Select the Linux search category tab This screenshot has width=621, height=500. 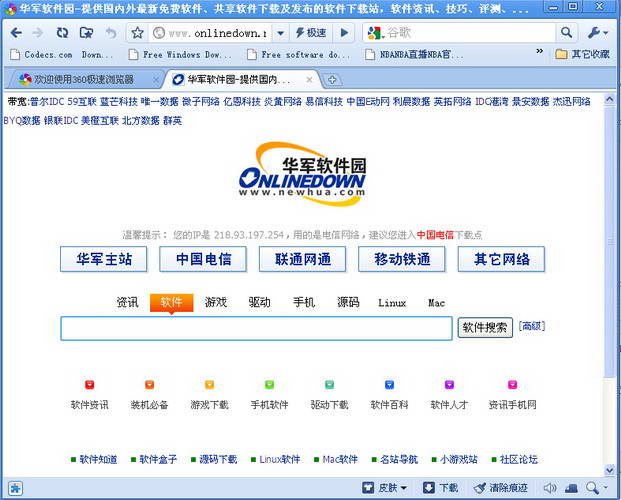pos(392,303)
